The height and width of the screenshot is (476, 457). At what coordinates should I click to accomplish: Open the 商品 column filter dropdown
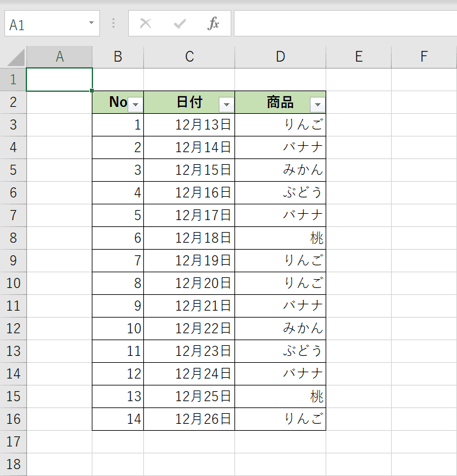coord(317,104)
